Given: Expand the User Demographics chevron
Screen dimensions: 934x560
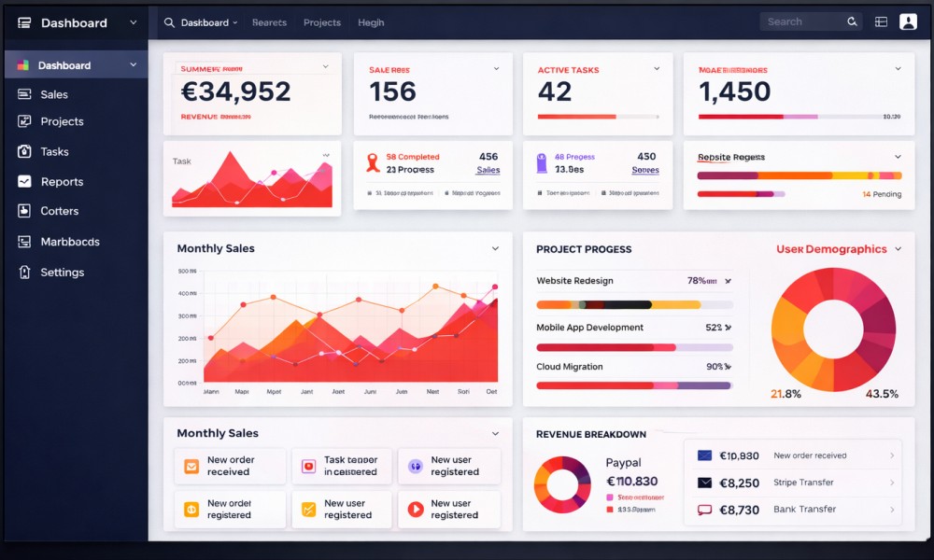Looking at the screenshot, I should [x=898, y=249].
